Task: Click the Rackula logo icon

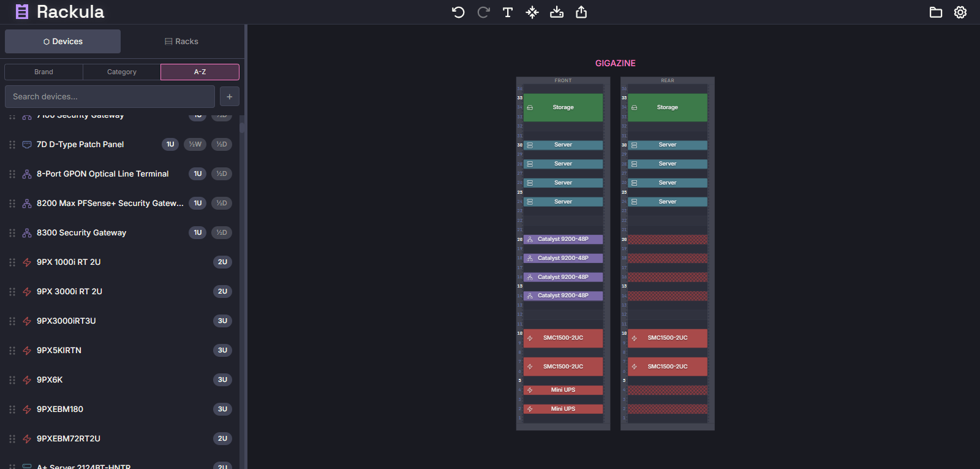Action: click(22, 12)
